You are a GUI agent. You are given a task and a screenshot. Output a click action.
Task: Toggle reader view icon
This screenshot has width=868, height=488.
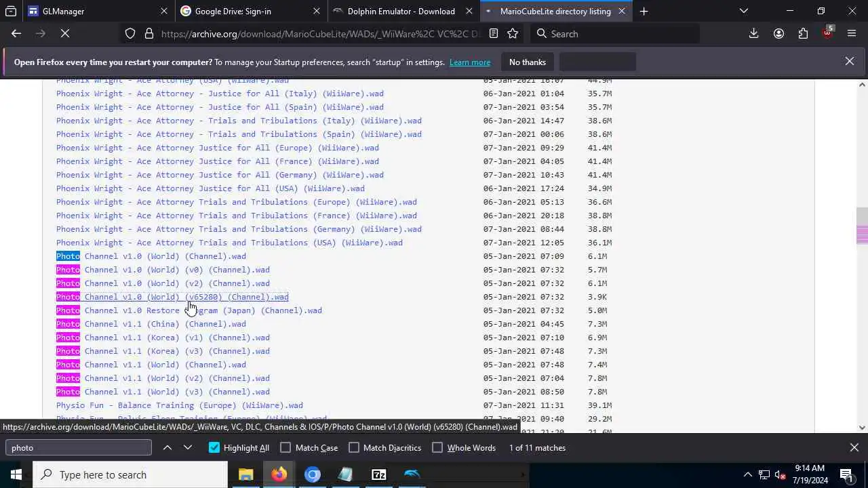(x=494, y=33)
